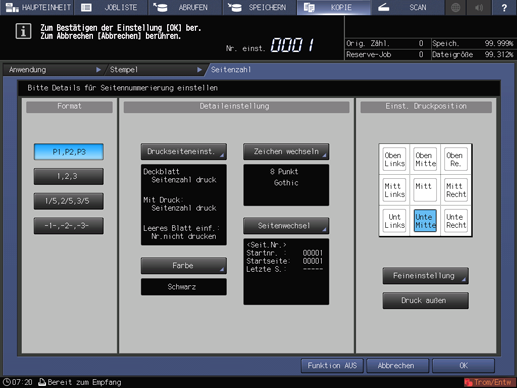Screen dimensions: 517x388
Task: Choose Unte Recht print position
Action: coord(456,221)
